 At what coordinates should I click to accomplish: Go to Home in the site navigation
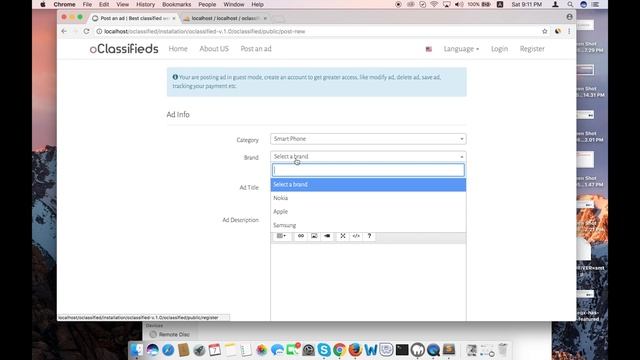[x=178, y=49]
